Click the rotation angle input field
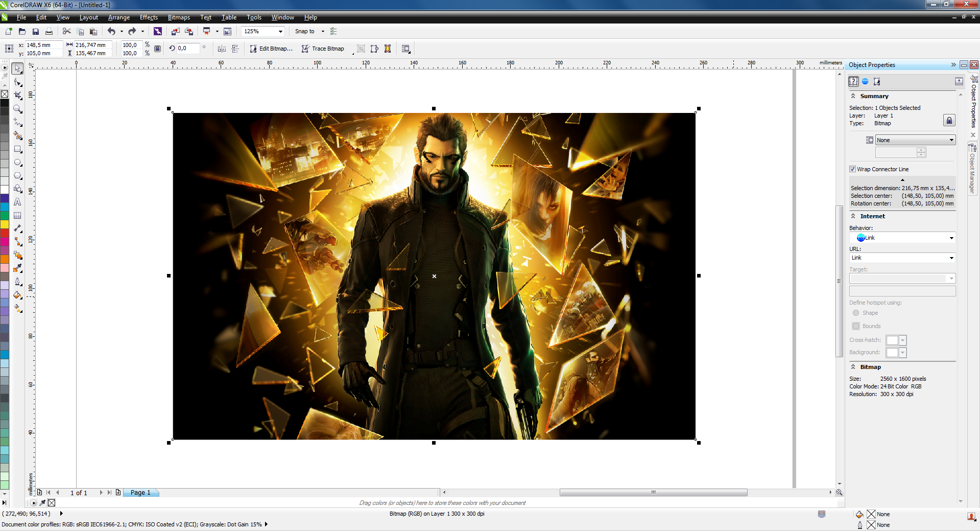 [x=187, y=49]
